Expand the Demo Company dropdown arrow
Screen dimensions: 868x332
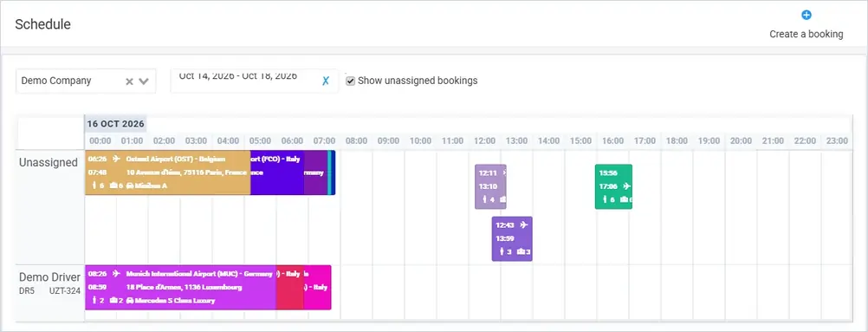pos(144,81)
